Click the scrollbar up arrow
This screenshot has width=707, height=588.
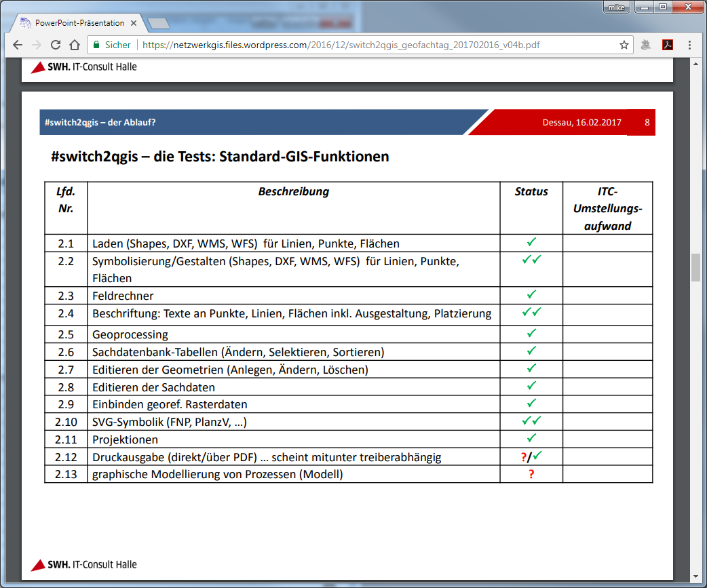(x=695, y=63)
